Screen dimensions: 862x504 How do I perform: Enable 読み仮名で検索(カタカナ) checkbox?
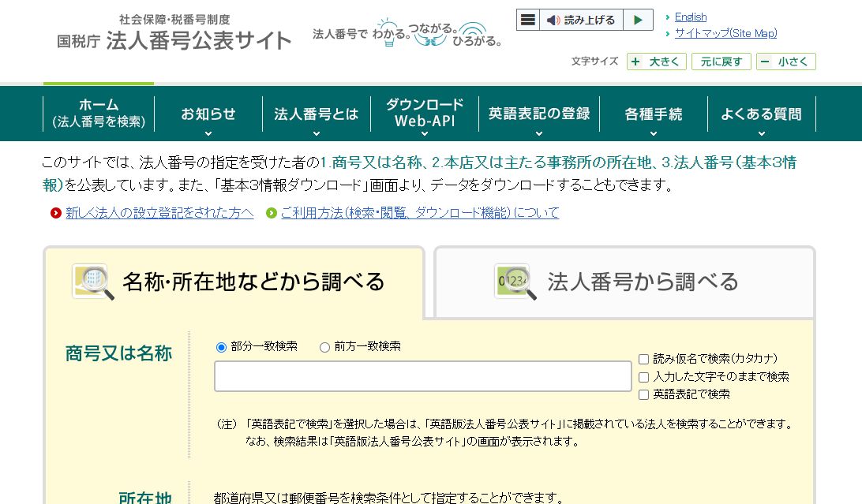(644, 360)
